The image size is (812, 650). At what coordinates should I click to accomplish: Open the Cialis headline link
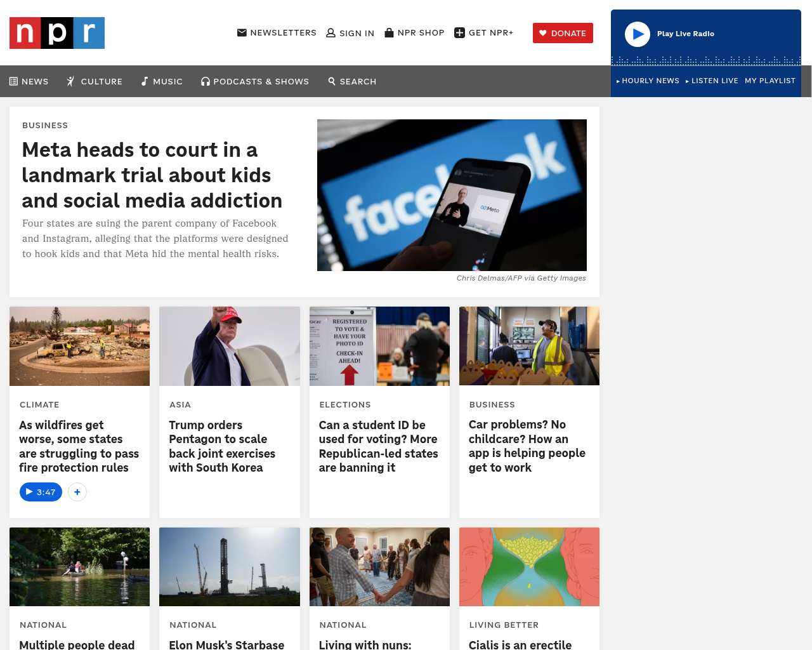[x=520, y=644]
